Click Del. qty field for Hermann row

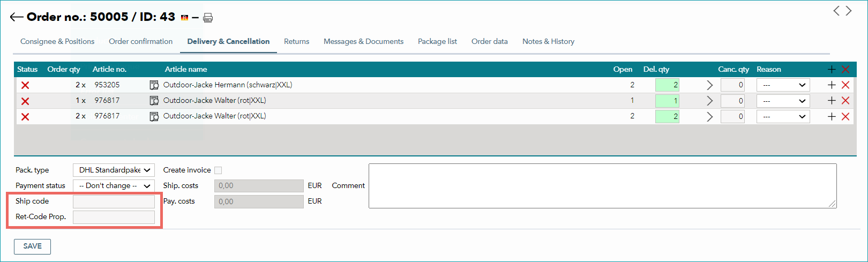pyautogui.click(x=667, y=85)
